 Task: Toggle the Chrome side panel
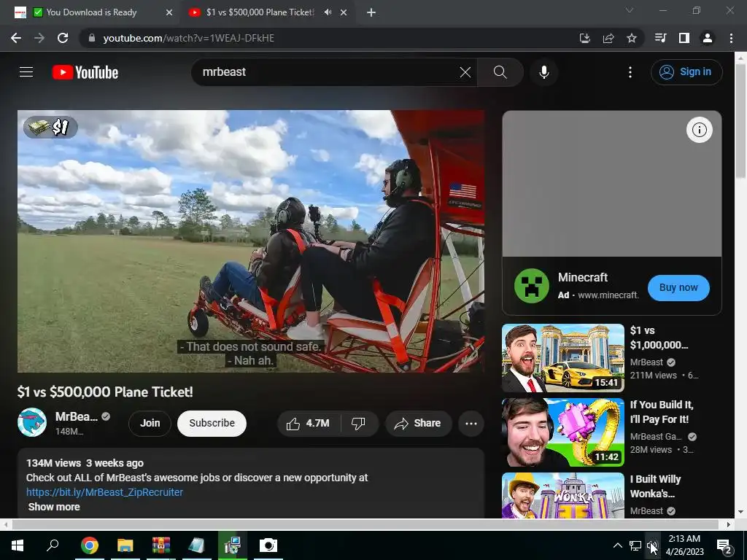pos(684,38)
